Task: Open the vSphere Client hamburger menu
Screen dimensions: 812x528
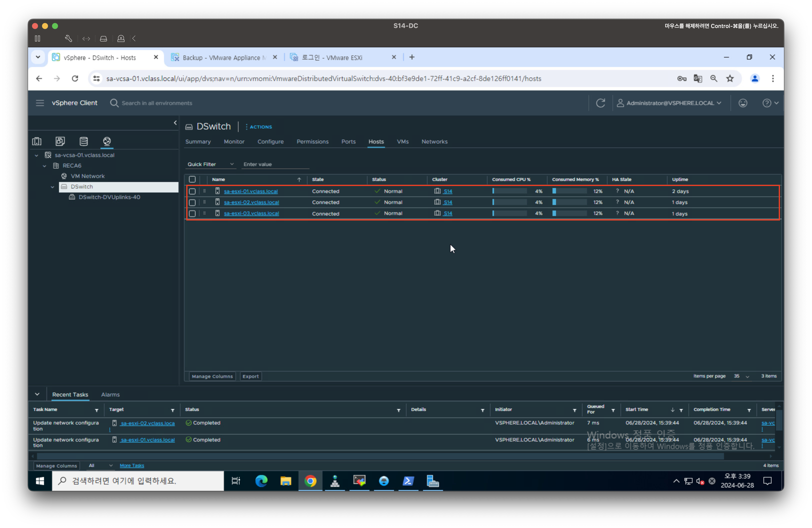Action: [x=40, y=103]
